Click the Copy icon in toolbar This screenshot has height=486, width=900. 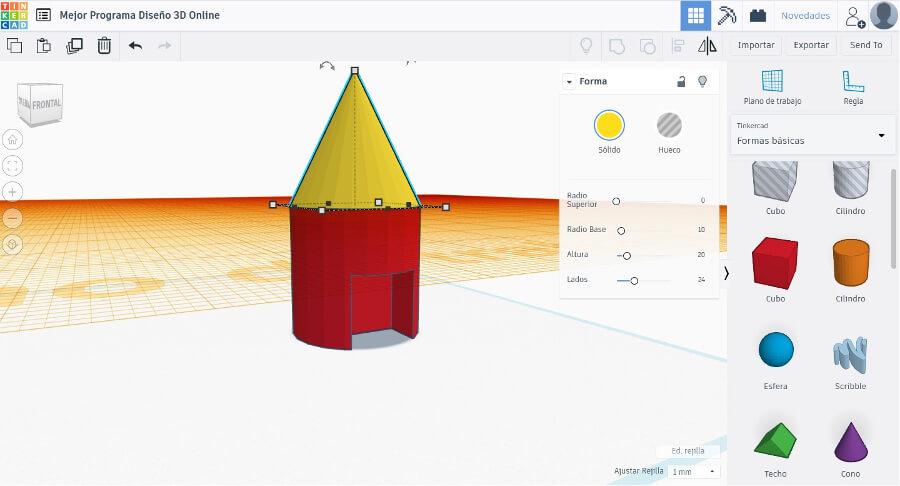[x=14, y=45]
